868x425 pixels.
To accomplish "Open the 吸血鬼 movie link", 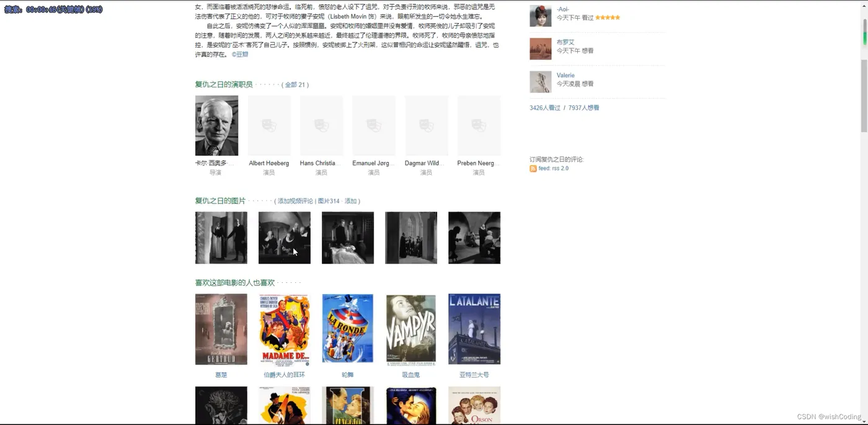I will click(410, 375).
